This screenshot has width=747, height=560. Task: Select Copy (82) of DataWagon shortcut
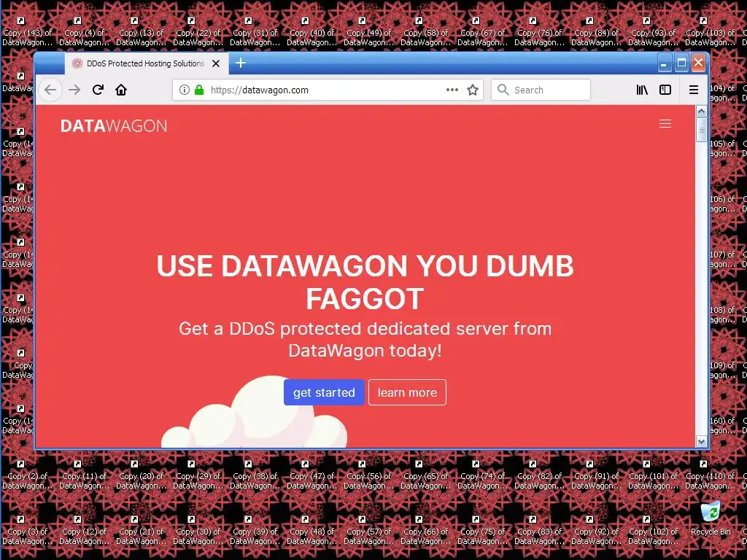tap(539, 475)
